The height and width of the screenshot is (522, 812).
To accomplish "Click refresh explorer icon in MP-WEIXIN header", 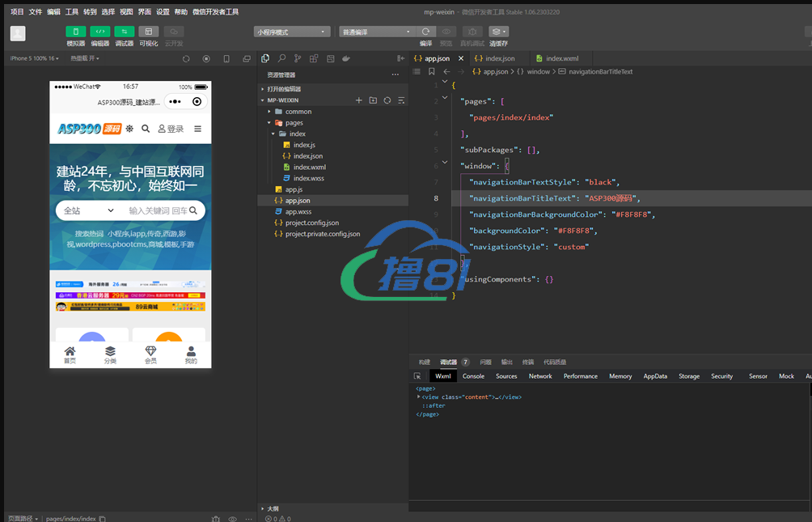I will click(387, 100).
